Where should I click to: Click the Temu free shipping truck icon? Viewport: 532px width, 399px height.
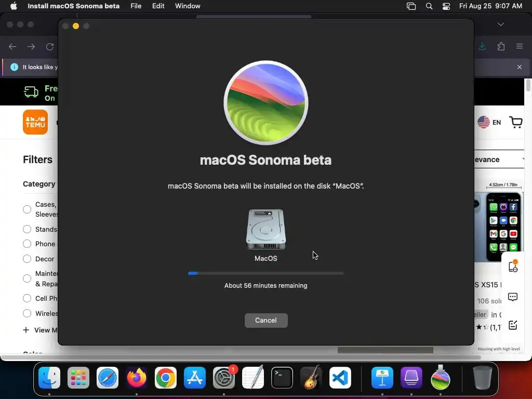click(31, 91)
